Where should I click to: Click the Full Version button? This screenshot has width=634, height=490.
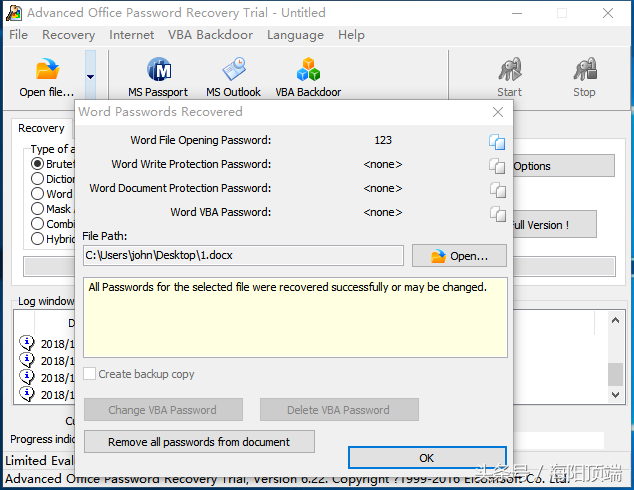pos(555,224)
